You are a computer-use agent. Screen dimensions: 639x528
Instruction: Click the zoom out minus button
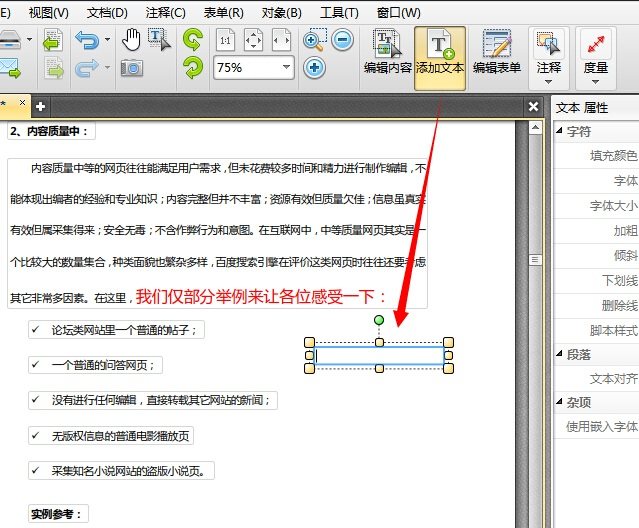(342, 40)
